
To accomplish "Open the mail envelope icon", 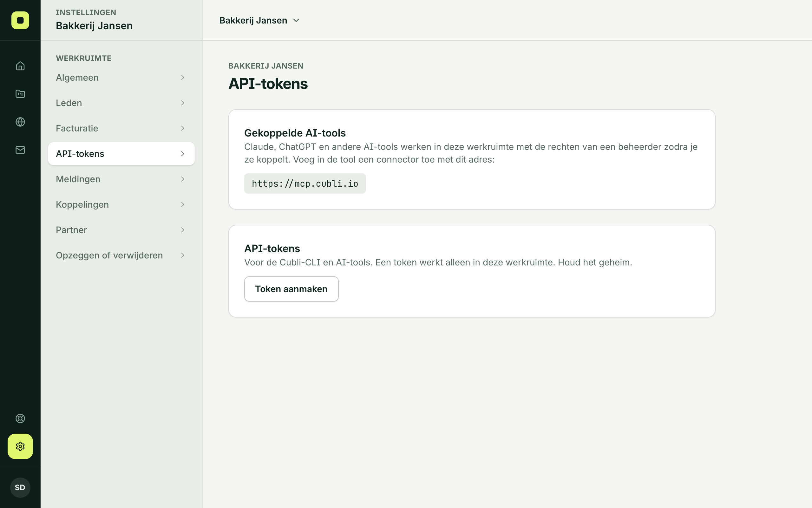I will point(20,150).
